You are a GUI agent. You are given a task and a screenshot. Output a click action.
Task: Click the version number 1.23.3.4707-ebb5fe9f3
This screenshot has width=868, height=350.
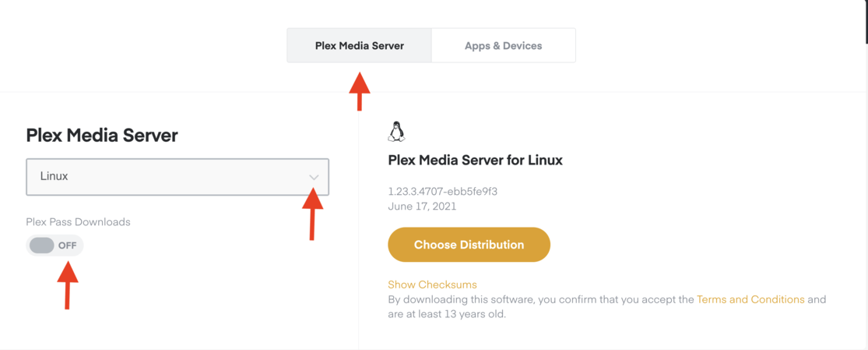(442, 191)
